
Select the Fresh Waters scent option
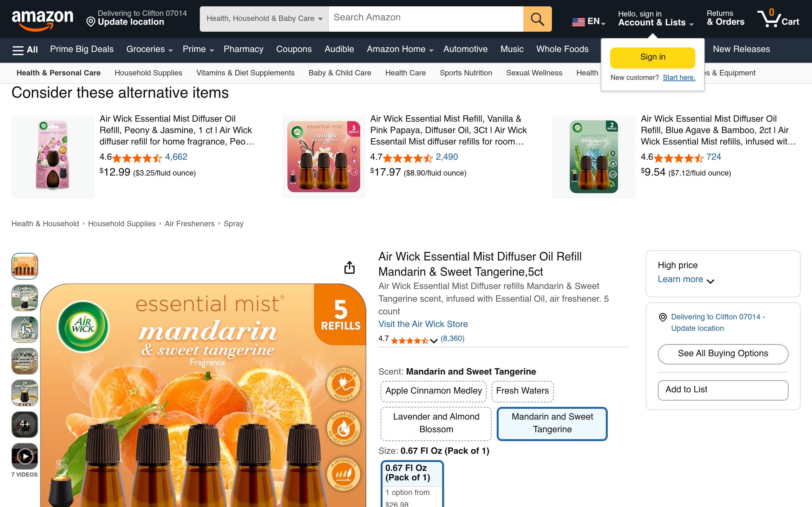point(522,391)
